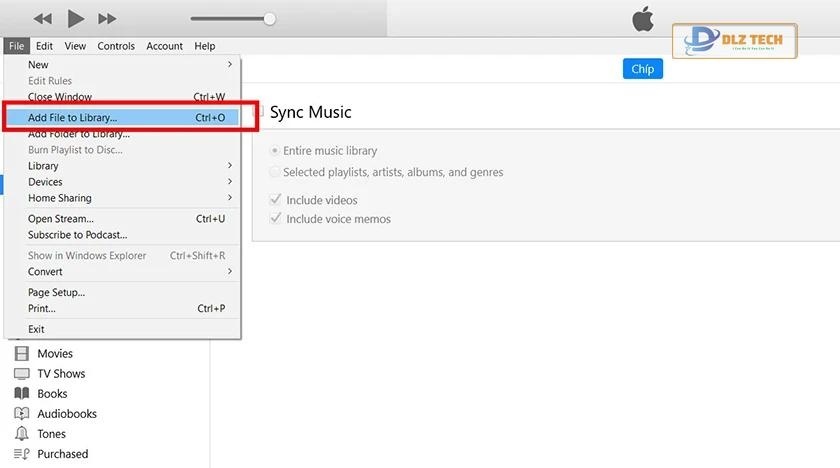This screenshot has width=840, height=468.
Task: Open Purchased via its sidebar icon
Action: (21, 453)
